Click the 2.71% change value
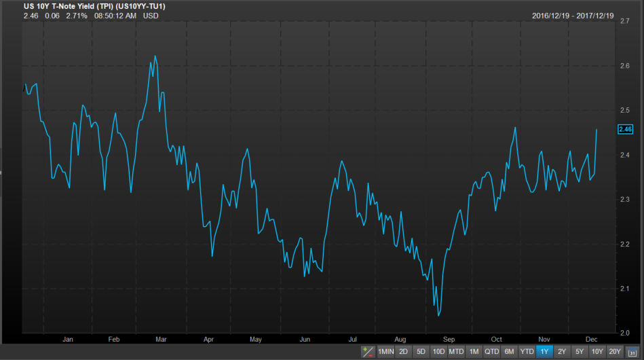Viewport: 644px width, 360px height. pyautogui.click(x=77, y=16)
